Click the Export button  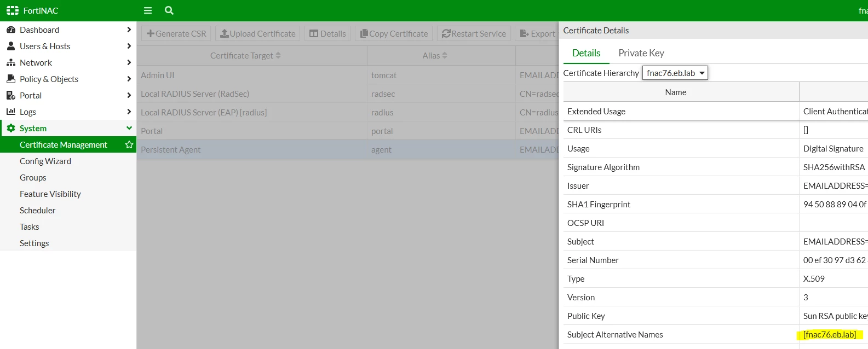537,33
